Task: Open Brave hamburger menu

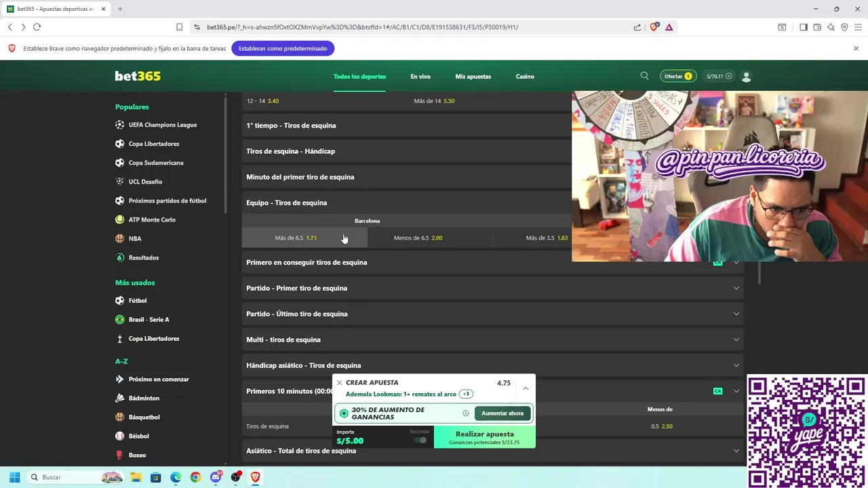Action: click(858, 27)
